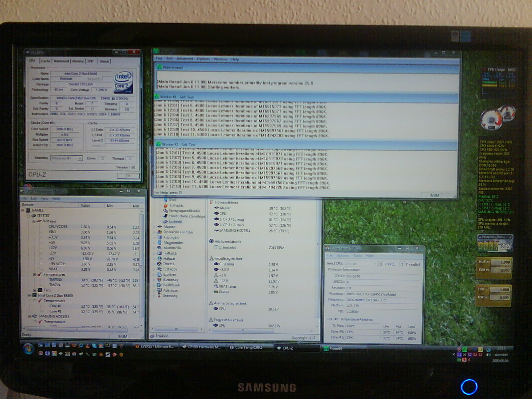Switch to EVEREST Ultimate taskbar button
This screenshot has height=399, width=532.
point(154,347)
